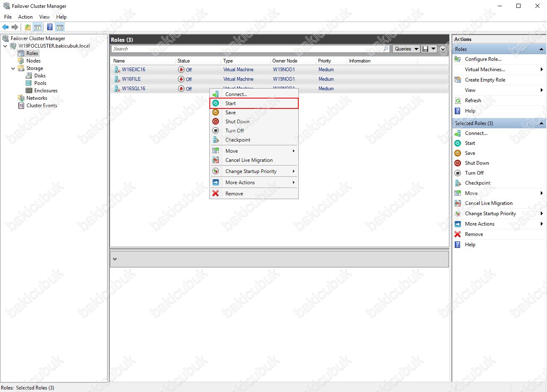Screen dimensions: 547x392
Task: Click Change Startup Priority in Actions pane
Action: pos(490,214)
